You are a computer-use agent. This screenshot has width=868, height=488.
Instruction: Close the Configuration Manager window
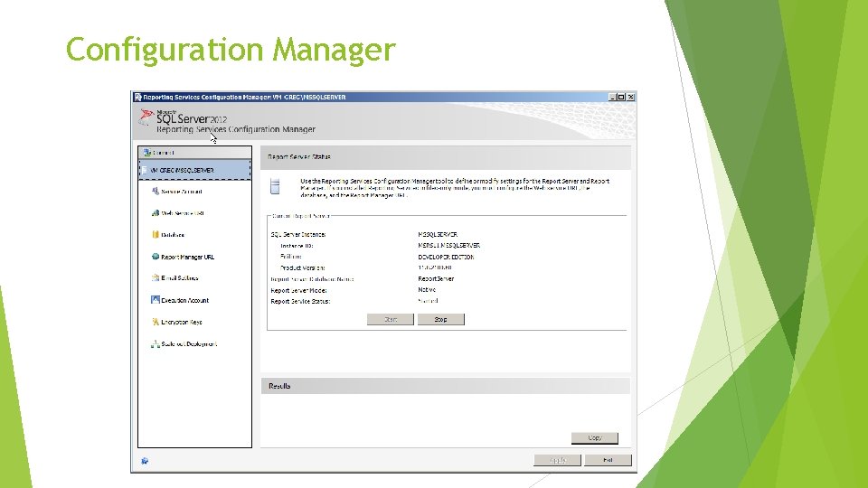tap(630, 97)
